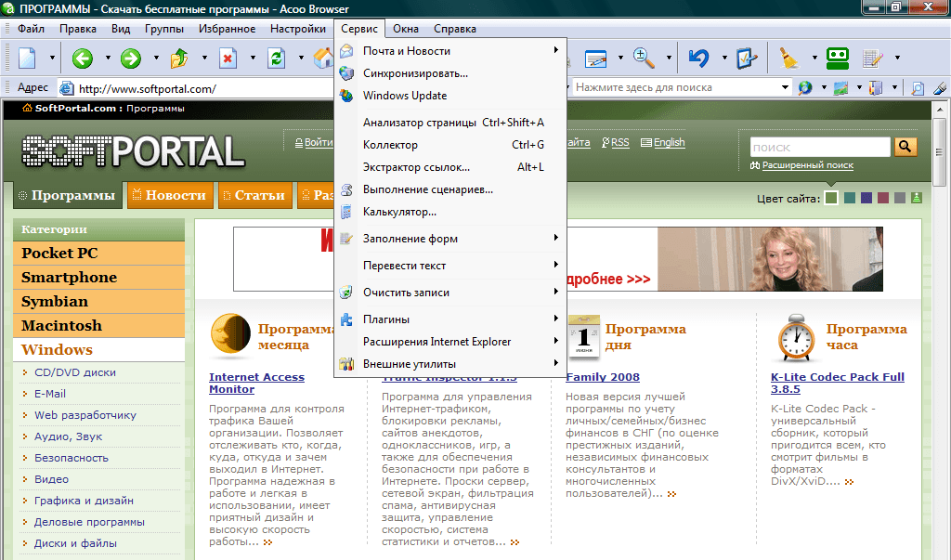Expand Внешние утилиты submenu
Image resolution: width=951 pixels, height=560 pixels.
[450, 364]
